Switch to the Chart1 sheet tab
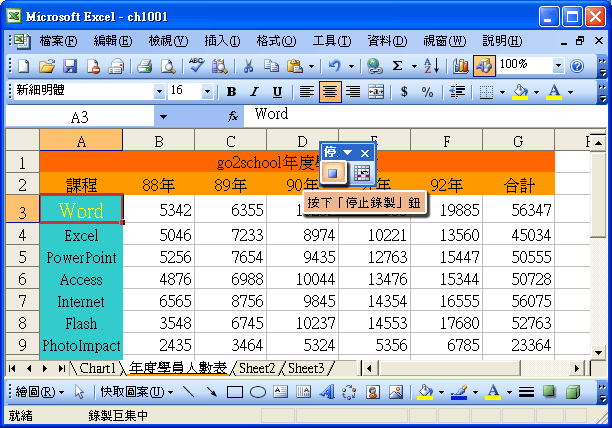 coord(98,368)
